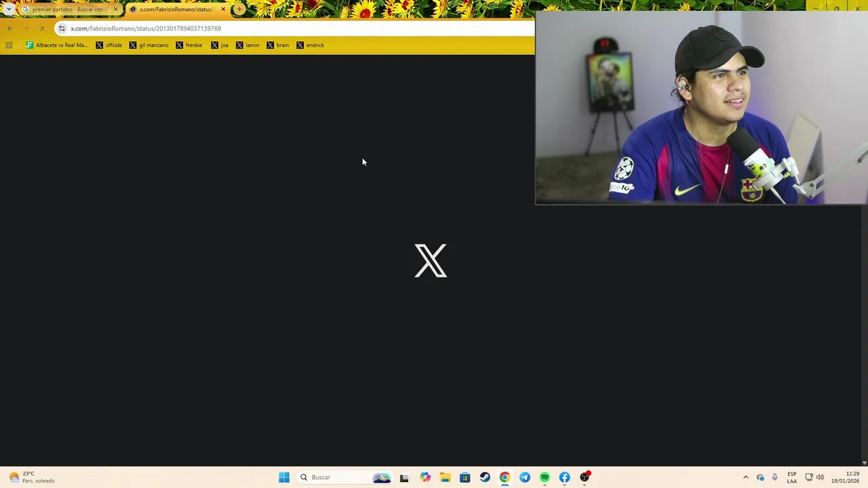Open Spotify from the taskbar
This screenshot has width=868, height=488.
[545, 477]
